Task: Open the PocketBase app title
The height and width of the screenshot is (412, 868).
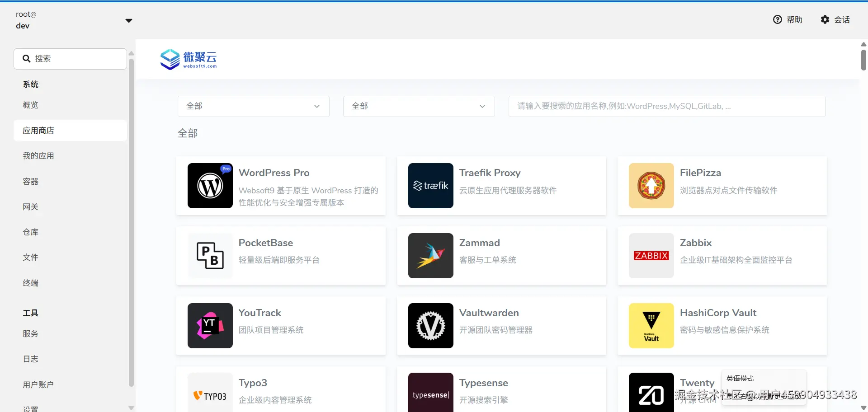Action: click(266, 243)
